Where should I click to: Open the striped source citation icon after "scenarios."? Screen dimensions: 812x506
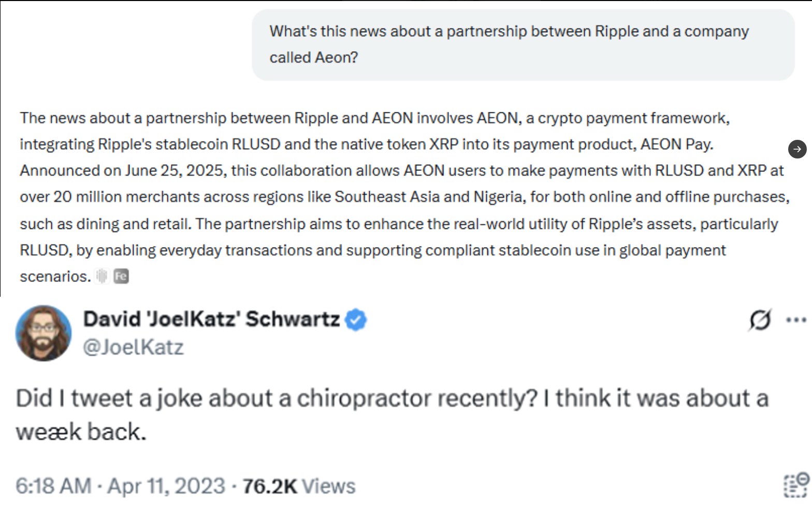[x=102, y=276]
